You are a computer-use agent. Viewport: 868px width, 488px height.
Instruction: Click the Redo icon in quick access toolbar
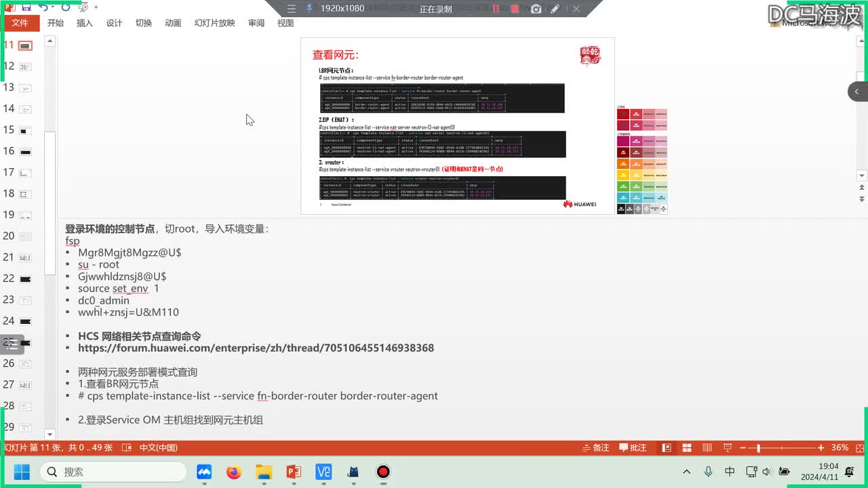(x=65, y=7)
